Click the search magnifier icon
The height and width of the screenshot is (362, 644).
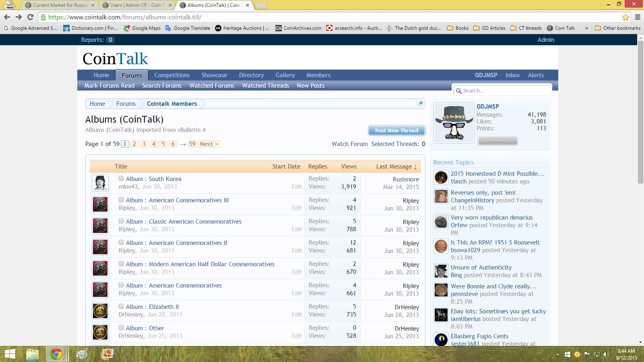point(458,91)
